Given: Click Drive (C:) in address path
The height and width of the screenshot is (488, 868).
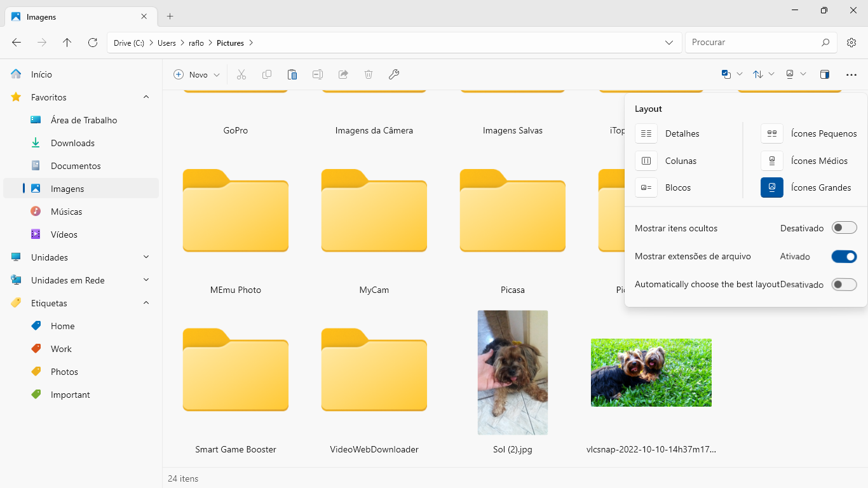Looking at the screenshot, I should coord(129,43).
